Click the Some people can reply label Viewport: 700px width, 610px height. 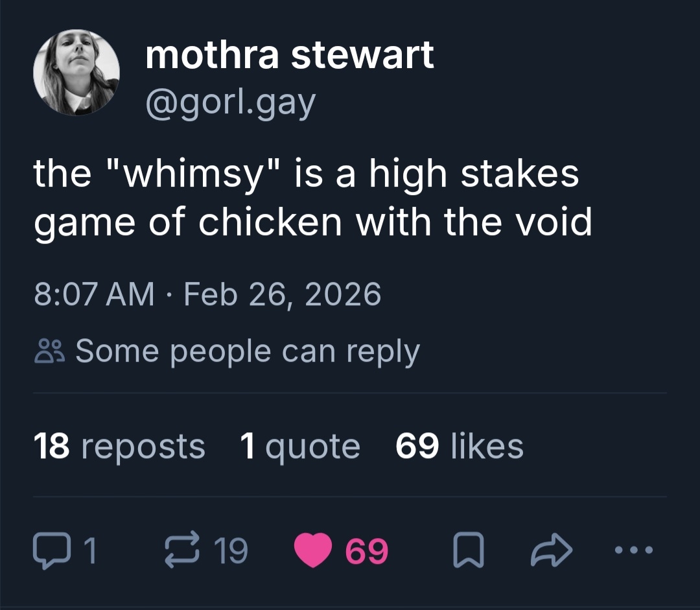tap(248, 352)
